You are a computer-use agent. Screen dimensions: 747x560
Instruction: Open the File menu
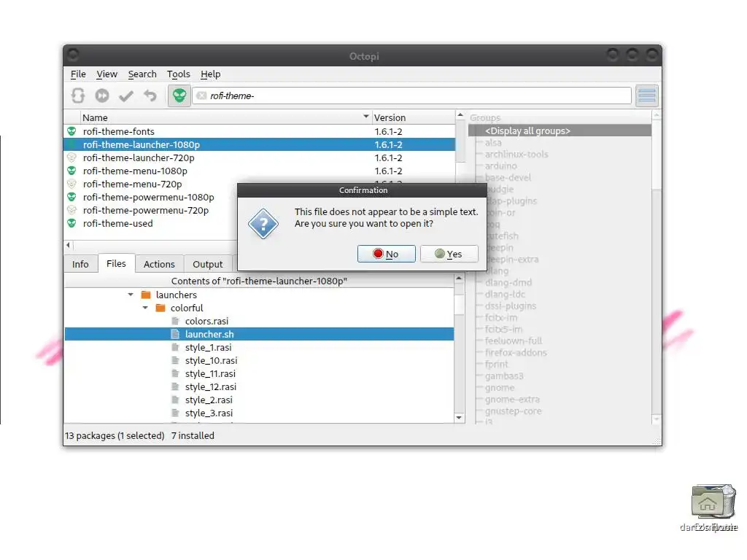pyautogui.click(x=78, y=74)
